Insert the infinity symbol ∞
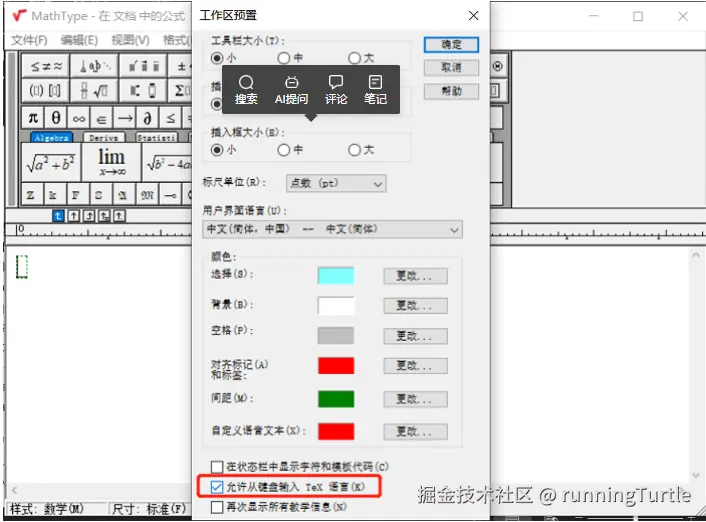Screen dimensions: 706x522 pyautogui.click(x=79, y=118)
